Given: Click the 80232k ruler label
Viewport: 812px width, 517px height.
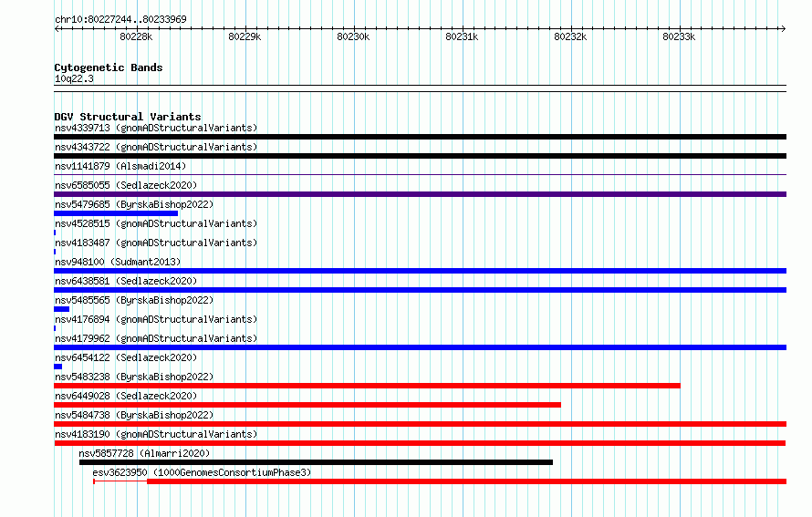Looking at the screenshot, I should pyautogui.click(x=570, y=36).
